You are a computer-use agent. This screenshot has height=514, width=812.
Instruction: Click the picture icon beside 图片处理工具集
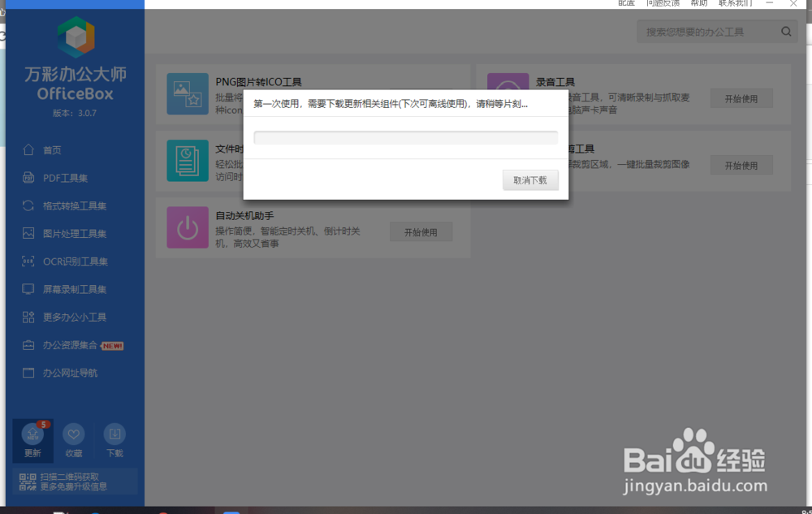[28, 233]
